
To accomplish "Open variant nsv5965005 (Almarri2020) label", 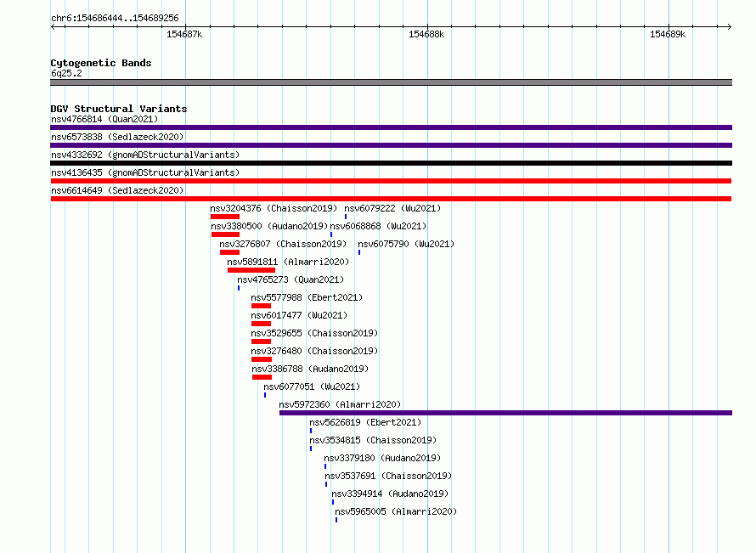I will point(396,511).
